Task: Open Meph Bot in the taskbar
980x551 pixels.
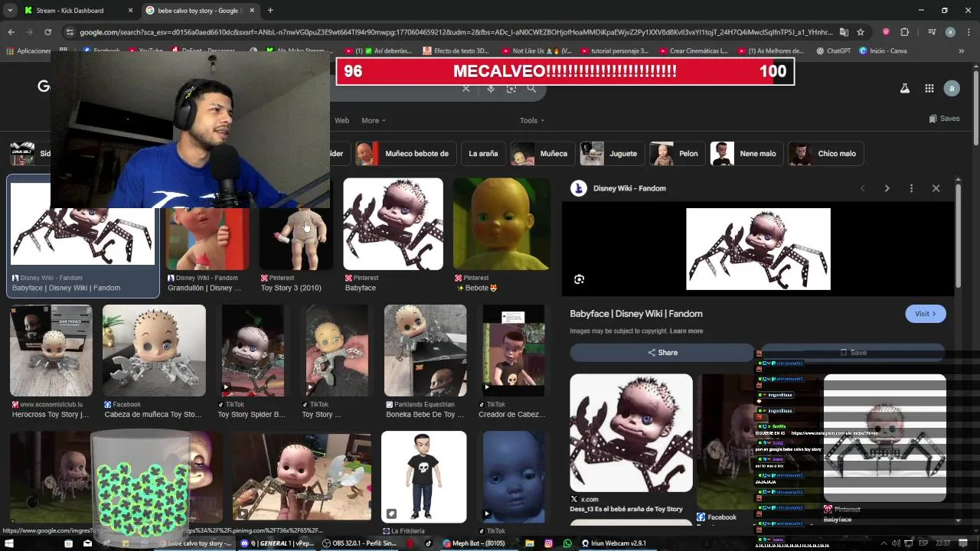Action: coord(474,543)
